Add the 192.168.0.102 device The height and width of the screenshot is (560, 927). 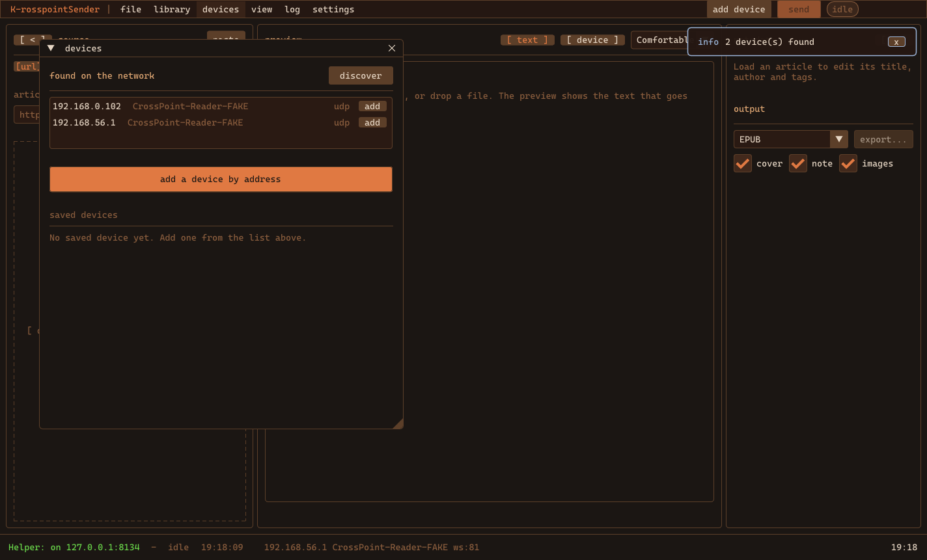[372, 106]
